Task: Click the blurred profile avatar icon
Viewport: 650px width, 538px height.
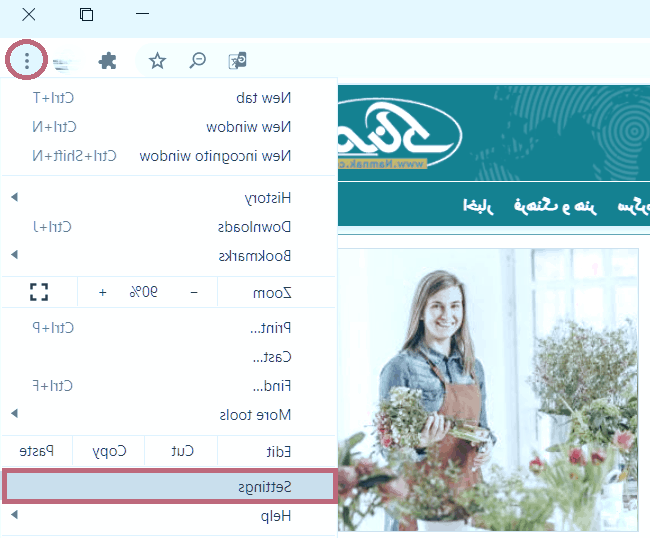Action: 63,63
